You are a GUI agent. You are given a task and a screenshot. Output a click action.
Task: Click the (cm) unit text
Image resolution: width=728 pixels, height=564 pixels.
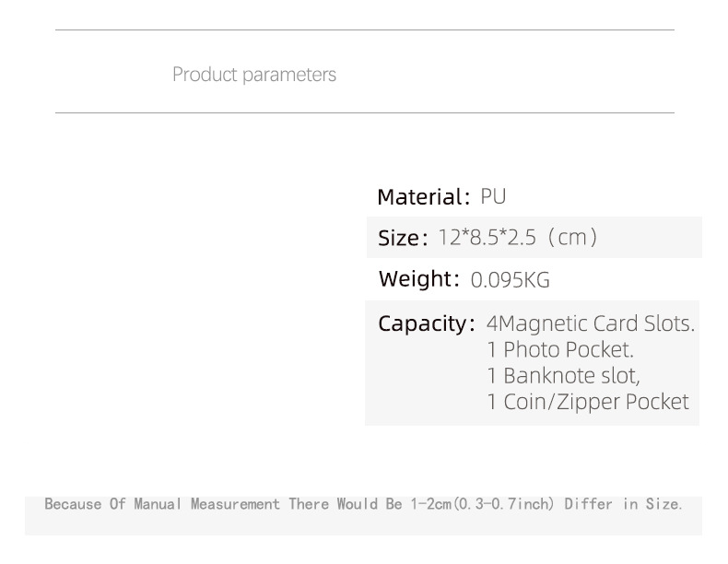click(572, 238)
